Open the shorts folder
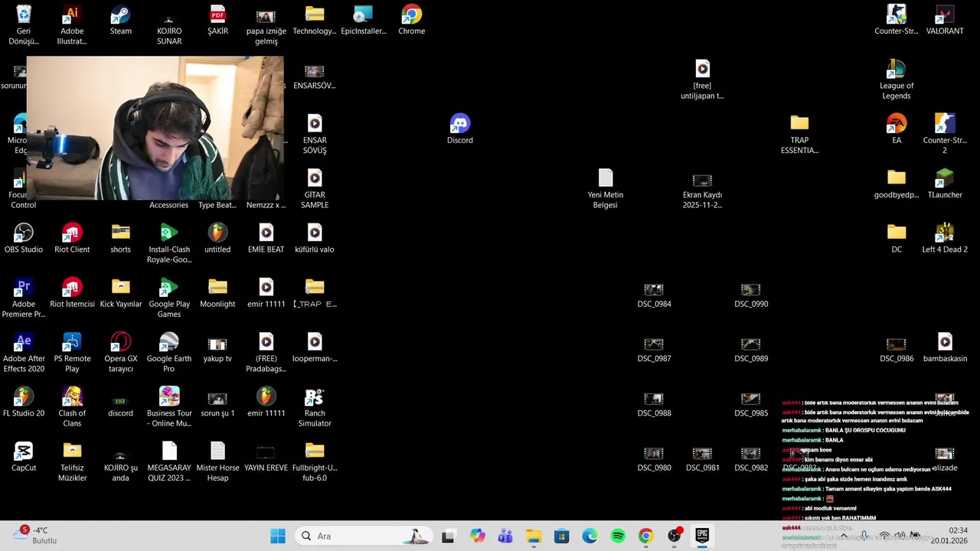 click(120, 239)
